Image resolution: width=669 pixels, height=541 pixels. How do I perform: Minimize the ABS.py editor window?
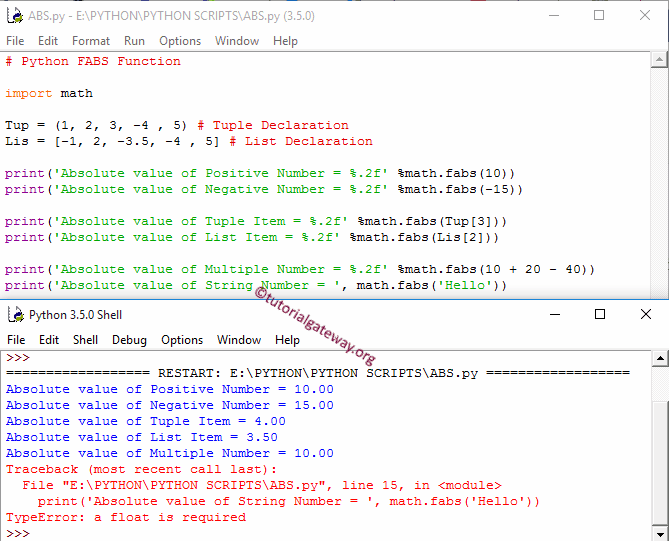click(x=554, y=16)
